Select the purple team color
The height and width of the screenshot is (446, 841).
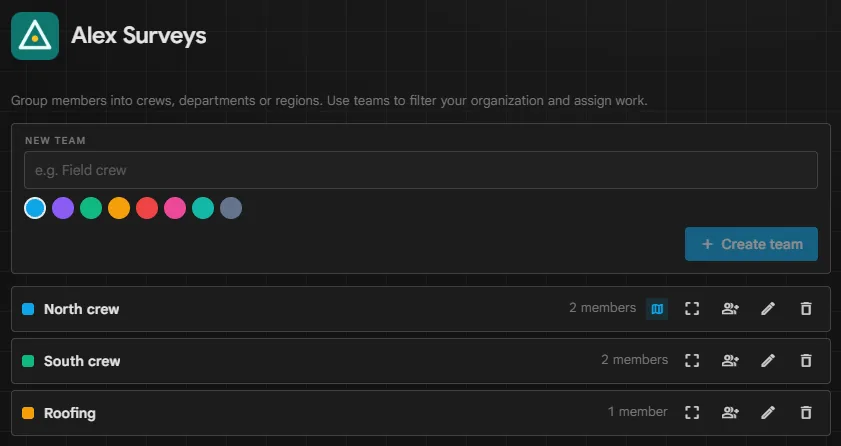(63, 208)
